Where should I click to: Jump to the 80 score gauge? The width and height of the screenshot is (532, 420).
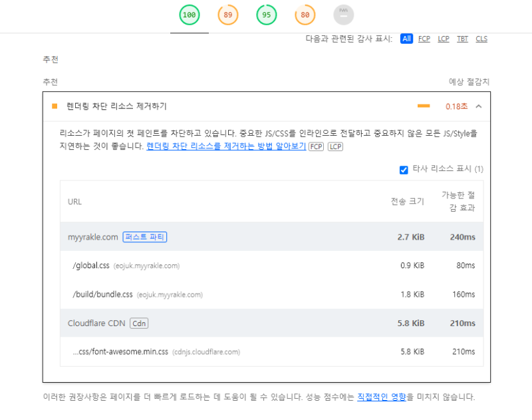tap(305, 15)
